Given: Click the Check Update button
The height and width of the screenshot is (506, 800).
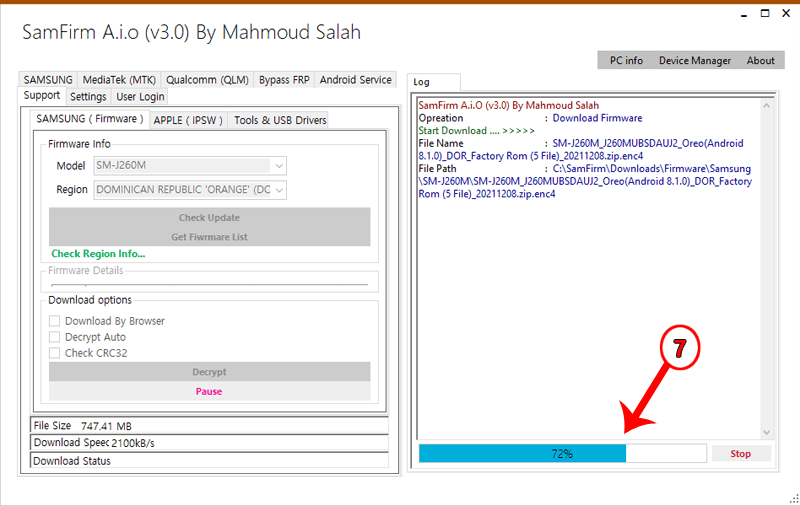Looking at the screenshot, I should 209,217.
